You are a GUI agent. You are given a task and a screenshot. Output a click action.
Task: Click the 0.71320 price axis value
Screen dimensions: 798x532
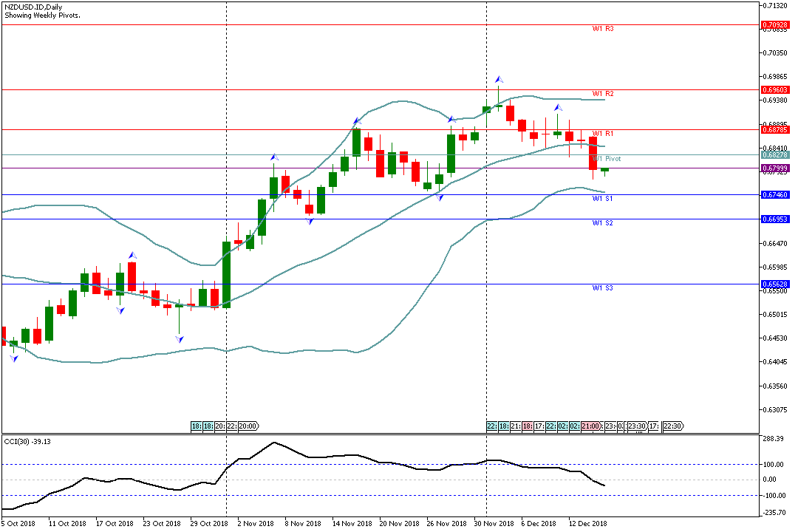tap(774, 6)
